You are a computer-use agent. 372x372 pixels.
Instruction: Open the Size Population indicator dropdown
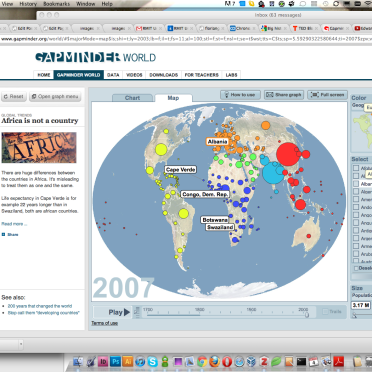point(362,295)
